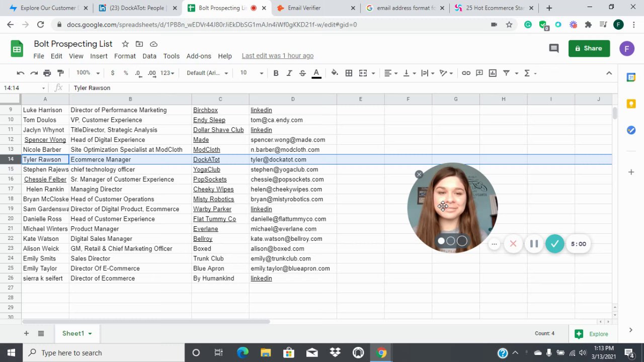Viewport: 644px width, 362px height.
Task: Open the borders tool
Action: pos(349,73)
